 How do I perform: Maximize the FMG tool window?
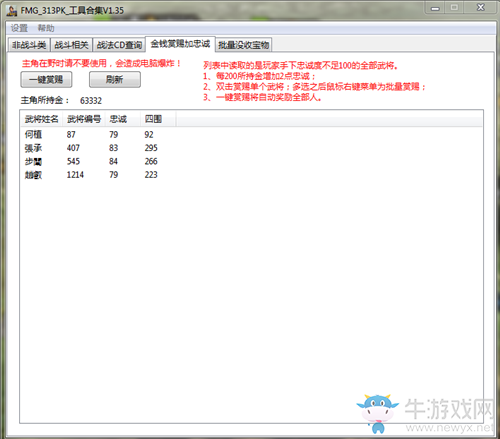[x=454, y=7]
